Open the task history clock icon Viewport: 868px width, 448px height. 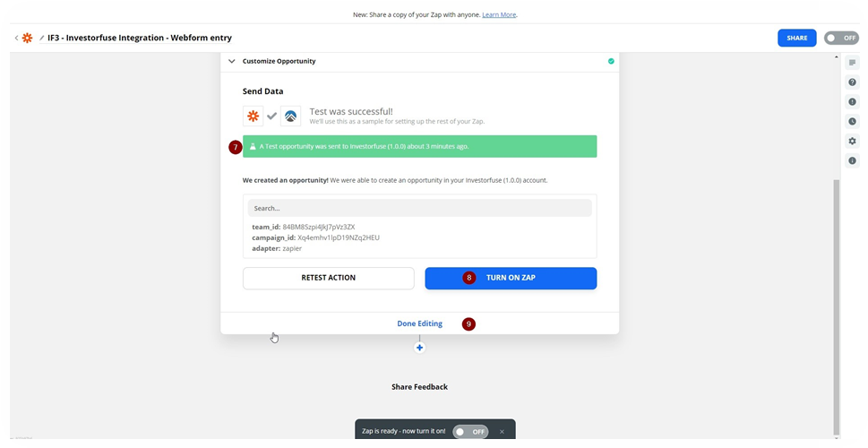point(852,121)
